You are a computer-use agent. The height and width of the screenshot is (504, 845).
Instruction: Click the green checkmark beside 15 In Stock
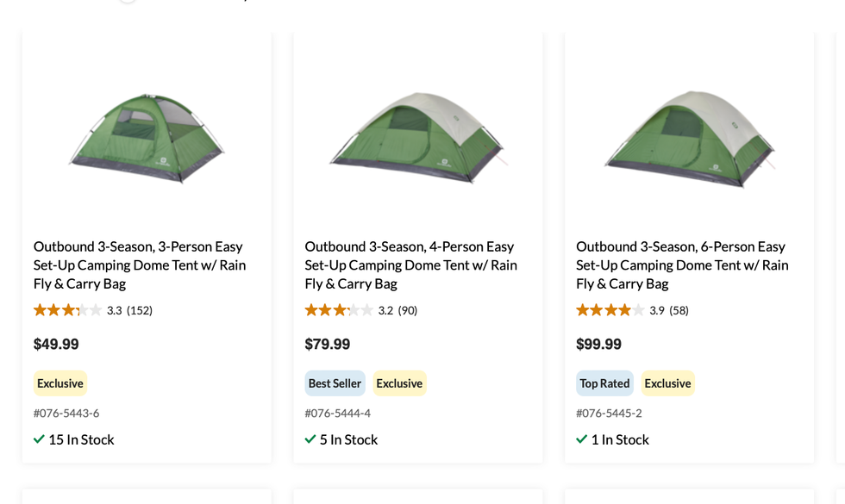point(39,439)
